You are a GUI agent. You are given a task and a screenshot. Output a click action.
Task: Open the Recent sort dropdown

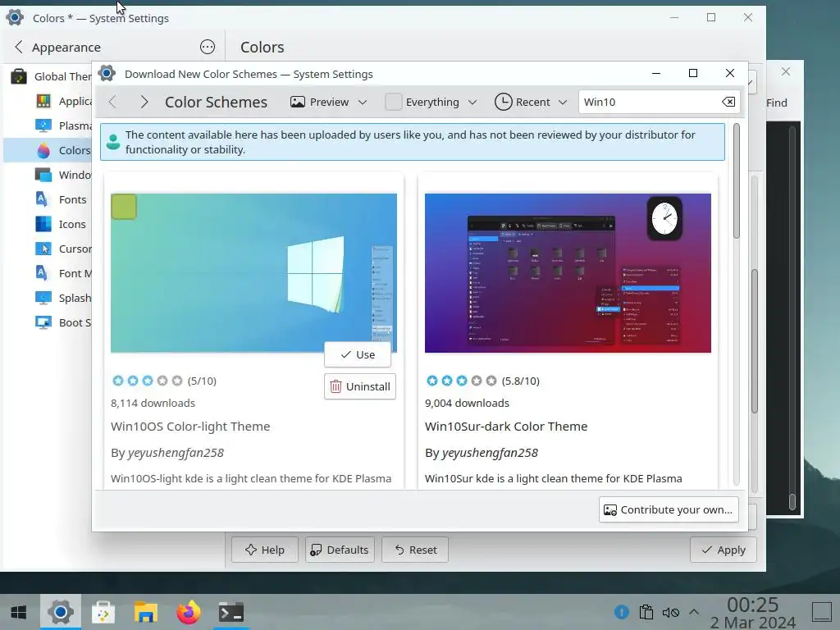point(531,102)
